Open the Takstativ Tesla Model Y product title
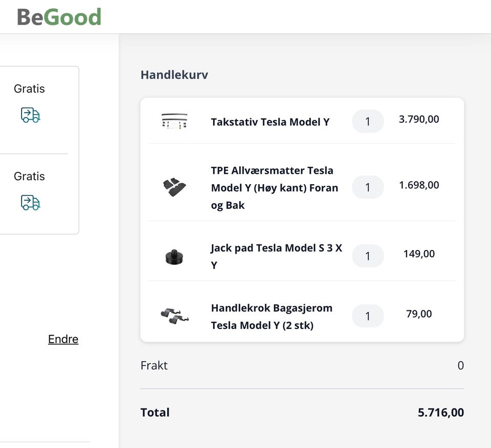491x448 pixels. 270,122
